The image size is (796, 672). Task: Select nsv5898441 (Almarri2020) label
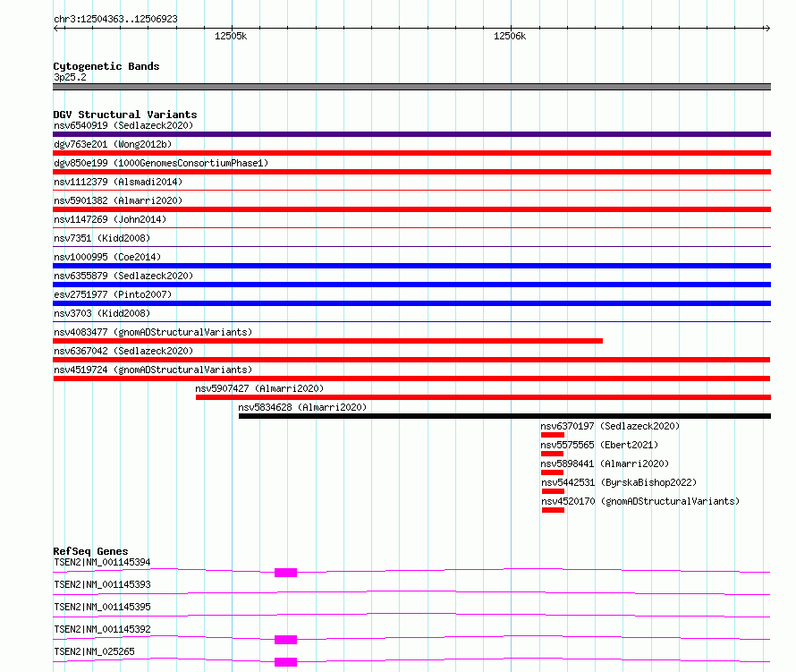click(x=605, y=464)
